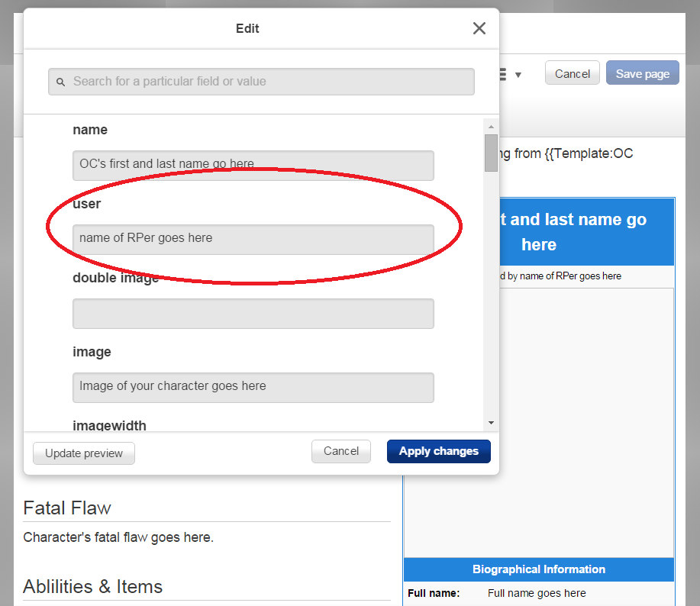Click the "Full name goes here" infobox value
The height and width of the screenshot is (606, 700).
tap(537, 593)
